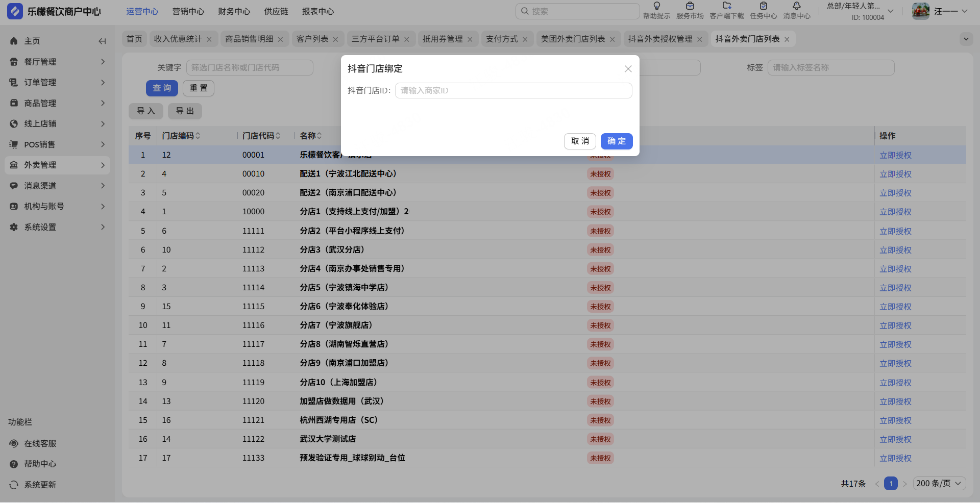Close the 抖音外卖授权管理 tab
Viewport: 980px width, 503px height.
[700, 39]
